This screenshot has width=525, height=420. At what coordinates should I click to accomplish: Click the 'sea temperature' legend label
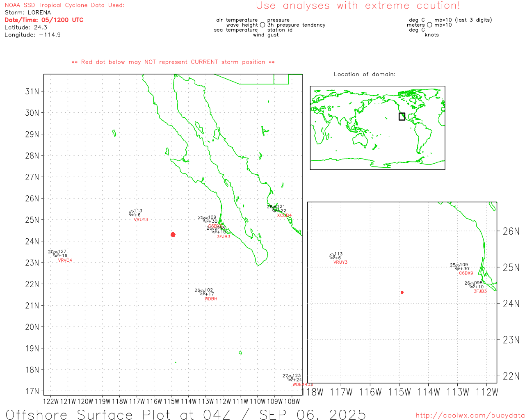236,30
